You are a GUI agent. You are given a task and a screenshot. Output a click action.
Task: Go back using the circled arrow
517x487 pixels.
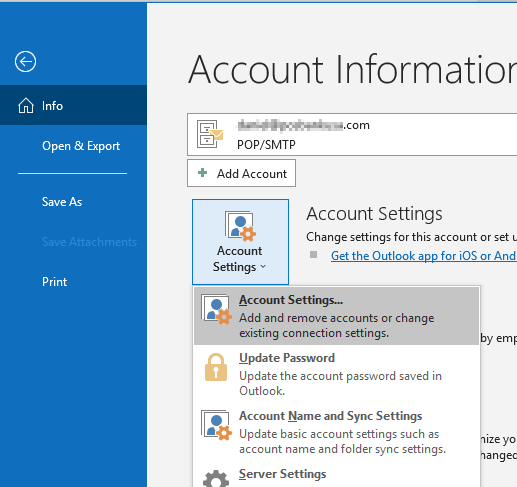[25, 62]
